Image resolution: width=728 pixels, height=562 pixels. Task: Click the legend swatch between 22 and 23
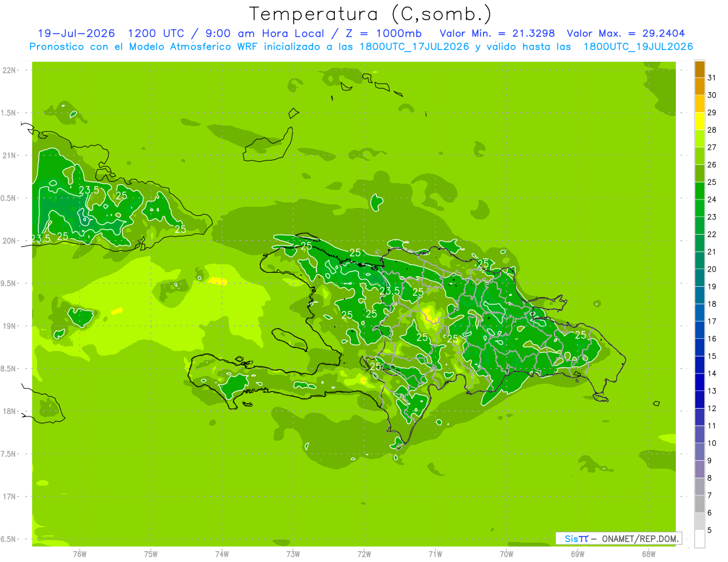coord(699,226)
